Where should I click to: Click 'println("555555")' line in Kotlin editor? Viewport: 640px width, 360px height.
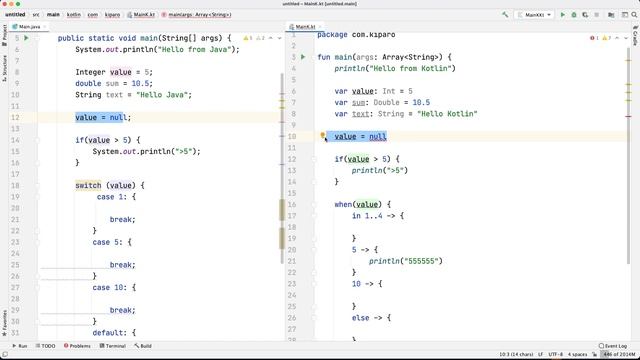click(x=406, y=261)
